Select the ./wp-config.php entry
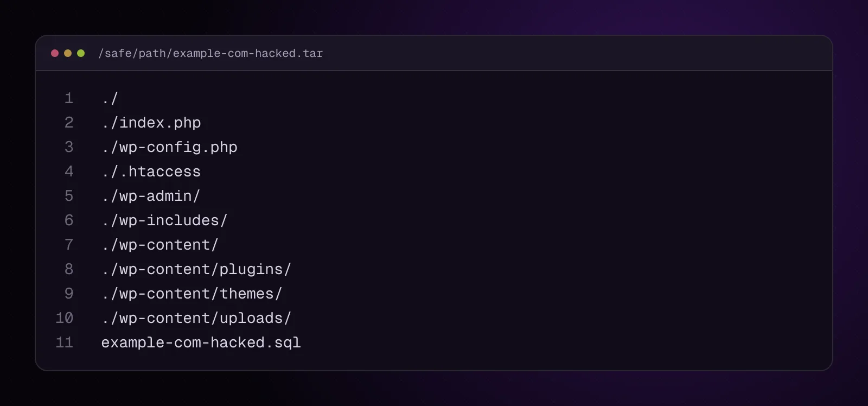The width and height of the screenshot is (868, 406). point(169,147)
